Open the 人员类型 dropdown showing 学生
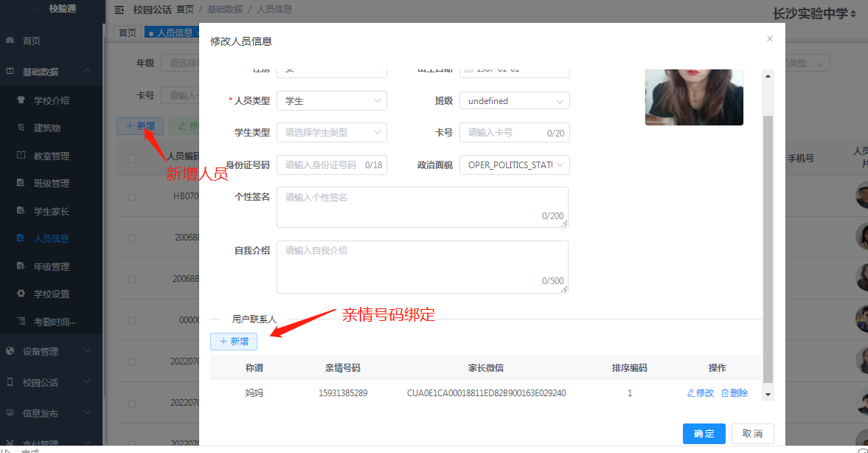Screen dimensions: 868x453 pyautogui.click(x=332, y=101)
